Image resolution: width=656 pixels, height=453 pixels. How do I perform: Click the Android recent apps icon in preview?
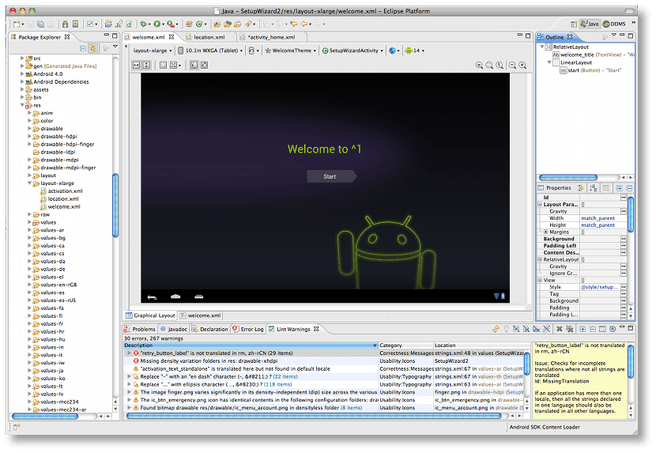pyautogui.click(x=199, y=297)
